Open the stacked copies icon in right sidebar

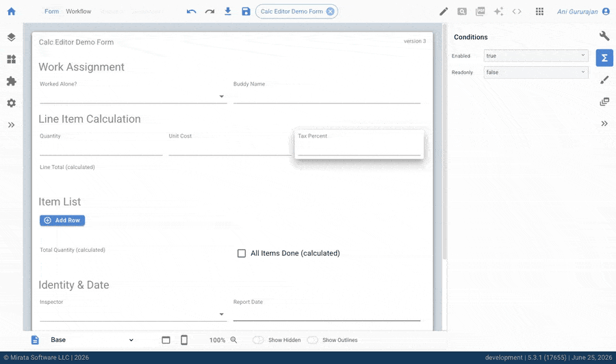pyautogui.click(x=604, y=102)
